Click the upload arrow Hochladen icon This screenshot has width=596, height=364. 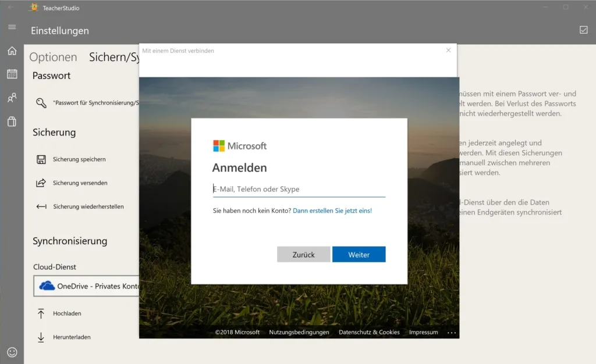click(41, 313)
